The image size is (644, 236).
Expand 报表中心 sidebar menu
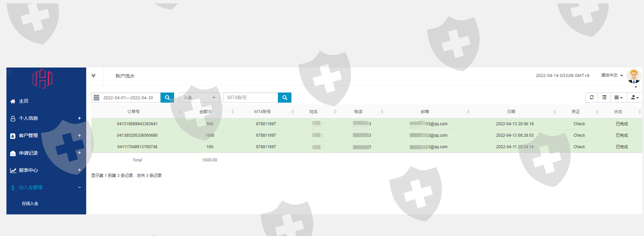pyautogui.click(x=46, y=170)
